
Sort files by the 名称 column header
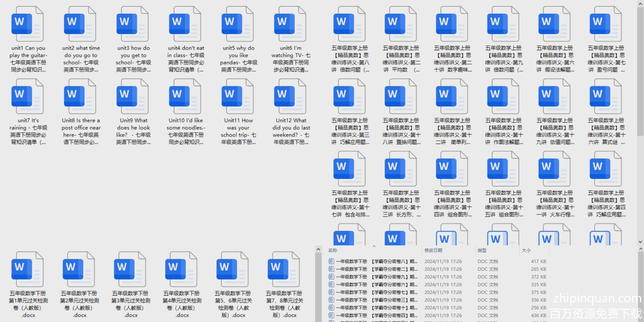coord(333,250)
